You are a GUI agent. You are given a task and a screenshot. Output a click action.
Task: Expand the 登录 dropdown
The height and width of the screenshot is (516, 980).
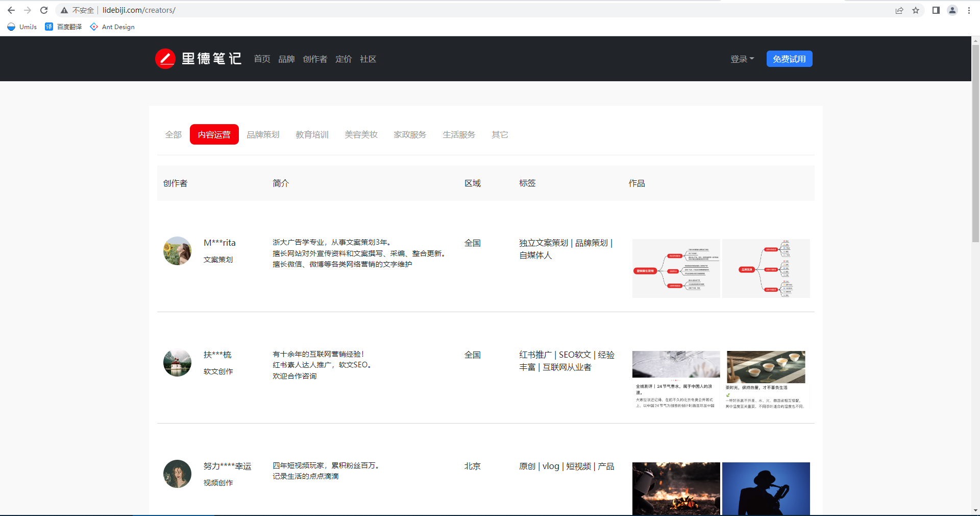click(742, 59)
